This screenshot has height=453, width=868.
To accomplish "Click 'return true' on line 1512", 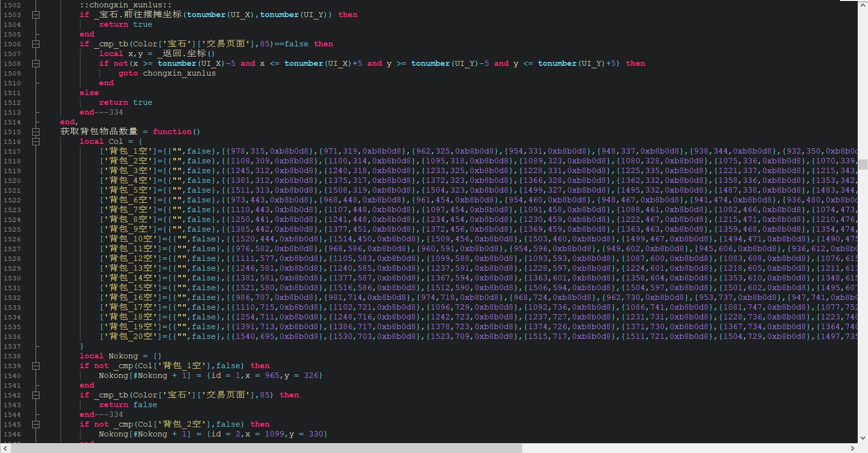I will (125, 102).
